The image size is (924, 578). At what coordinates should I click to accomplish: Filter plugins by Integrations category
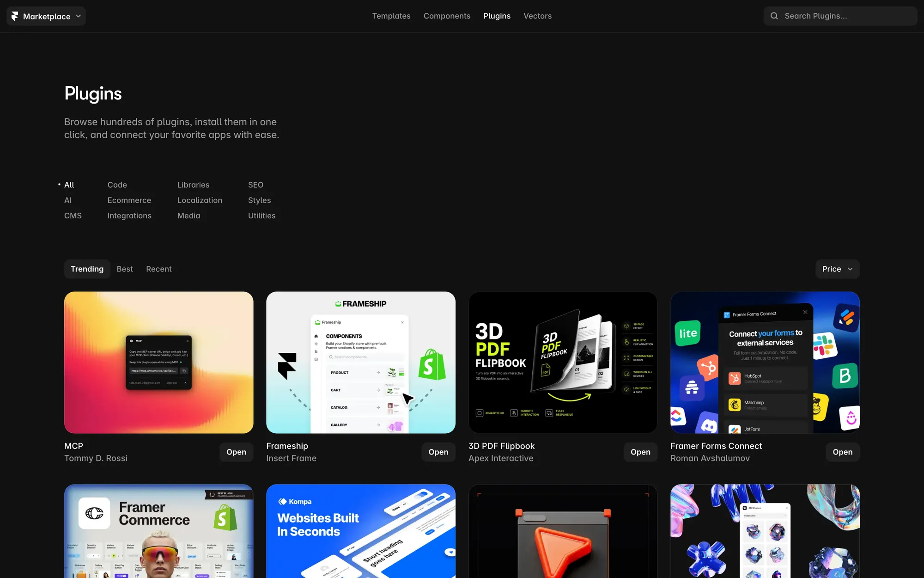[x=129, y=216]
